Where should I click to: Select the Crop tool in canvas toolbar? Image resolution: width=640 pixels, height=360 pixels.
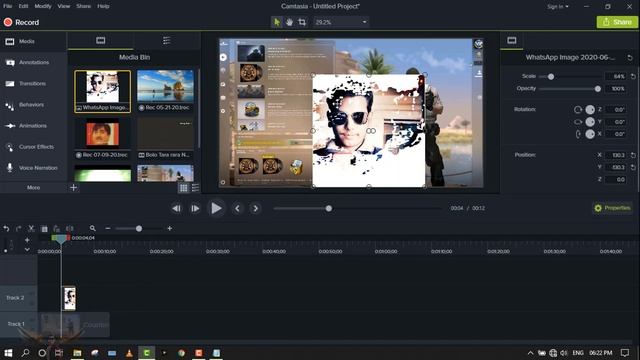[x=302, y=22]
